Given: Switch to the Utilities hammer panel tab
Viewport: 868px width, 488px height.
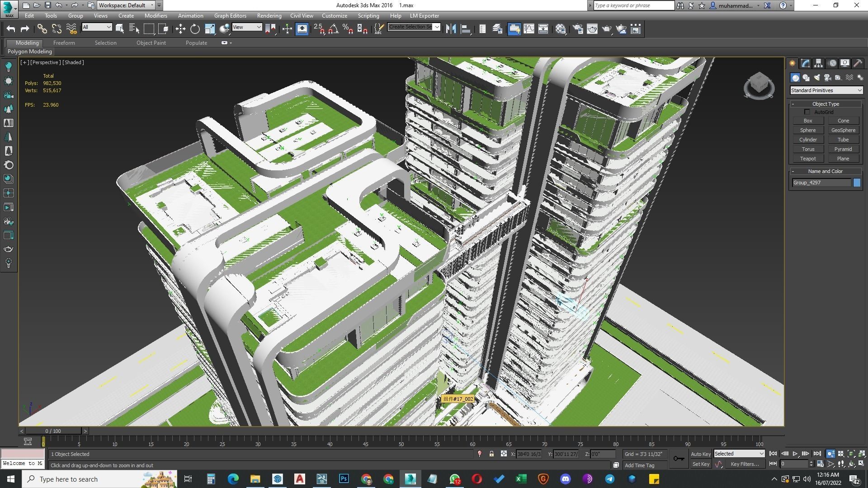Looking at the screenshot, I should [x=858, y=63].
